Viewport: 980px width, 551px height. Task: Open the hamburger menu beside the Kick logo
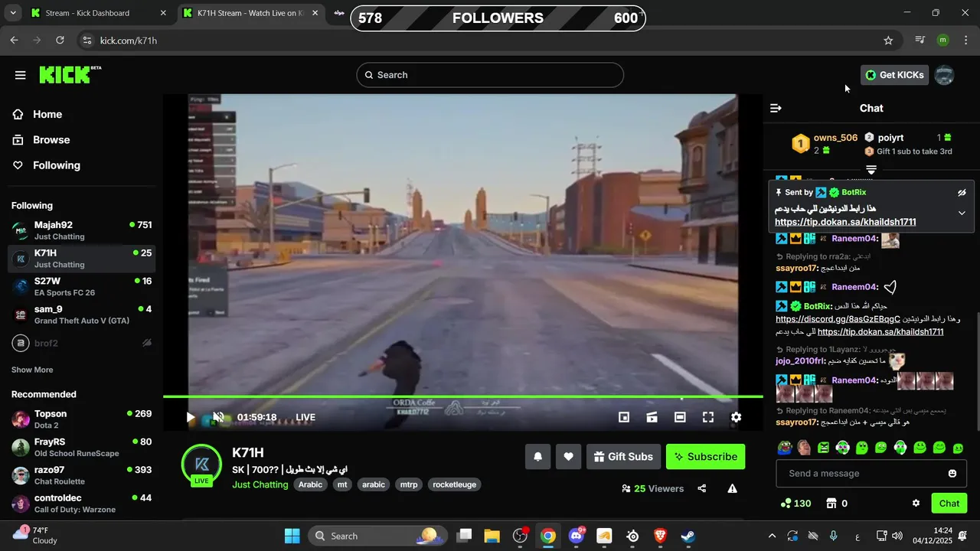pyautogui.click(x=21, y=75)
